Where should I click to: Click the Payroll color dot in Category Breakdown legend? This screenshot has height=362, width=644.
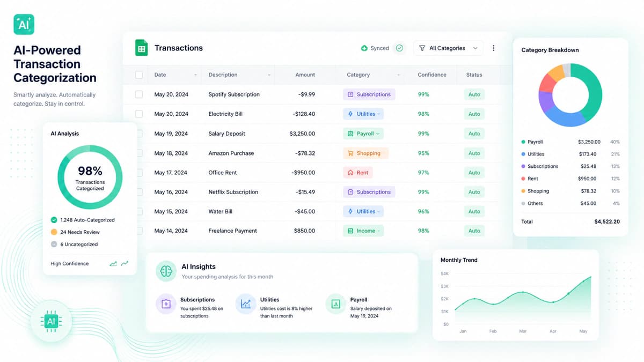click(x=523, y=142)
